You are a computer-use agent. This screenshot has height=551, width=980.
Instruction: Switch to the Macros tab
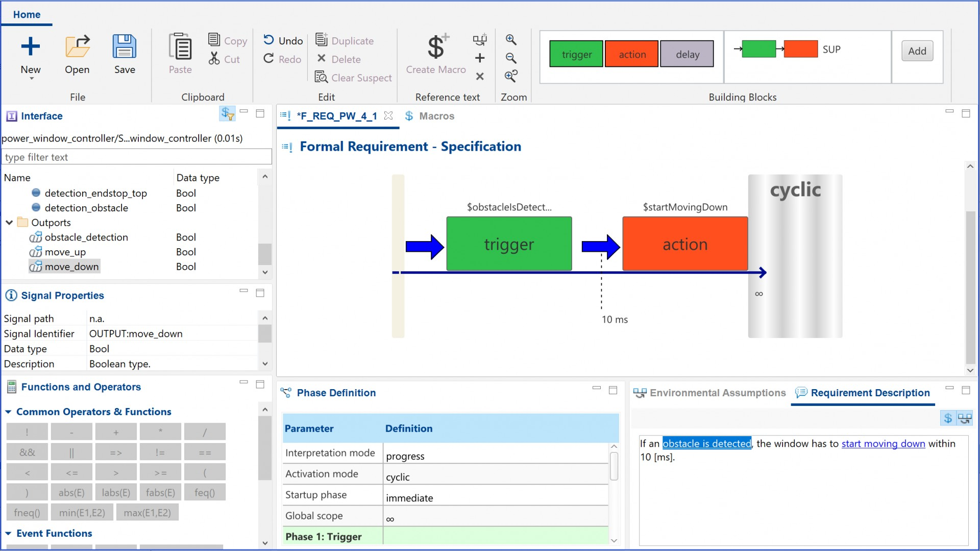(x=429, y=116)
